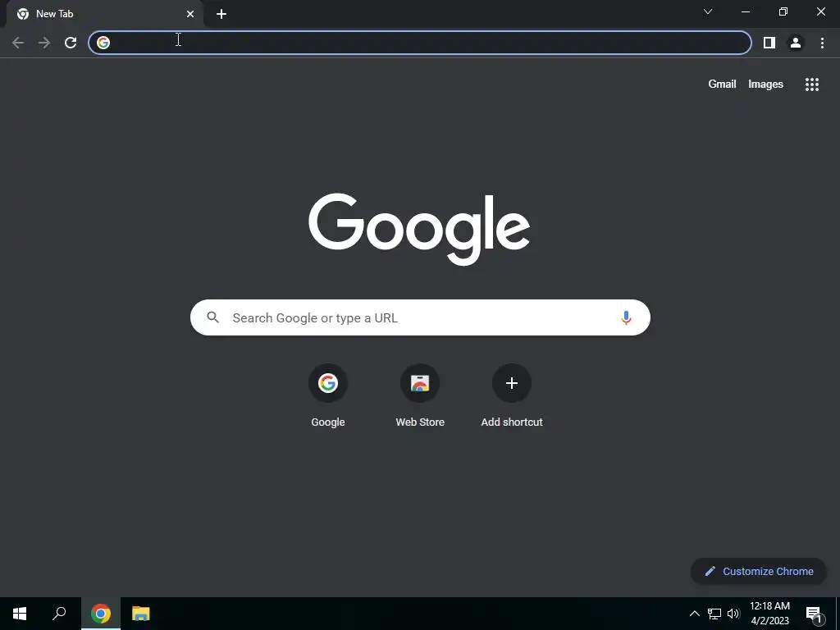Screen dimensions: 840x630
Task: Select the New Tab tab
Action: tap(104, 14)
